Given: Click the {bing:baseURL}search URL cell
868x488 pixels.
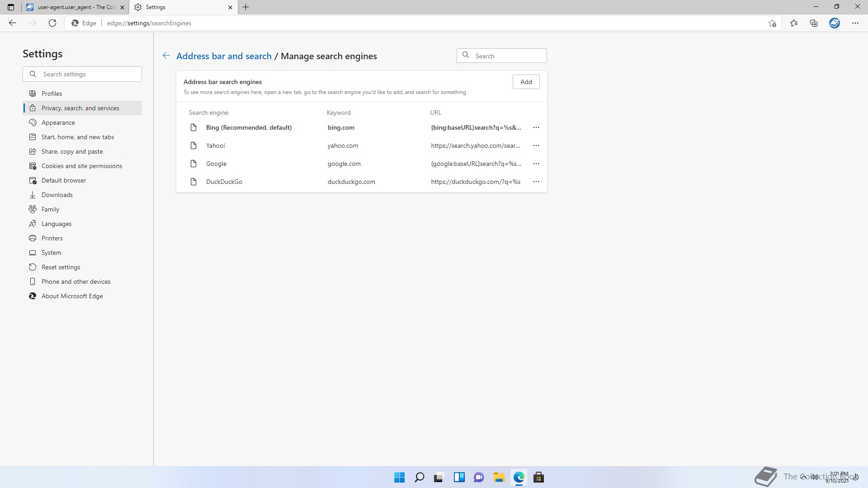Looking at the screenshot, I should point(476,127).
